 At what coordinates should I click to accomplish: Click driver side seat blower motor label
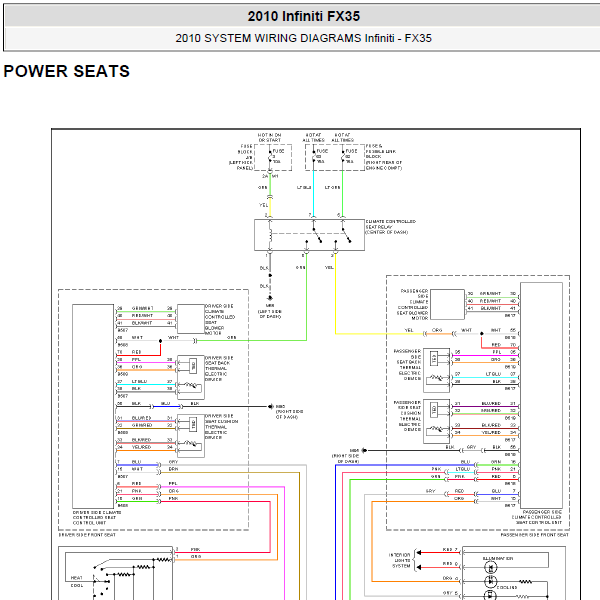pyautogui.click(x=220, y=320)
